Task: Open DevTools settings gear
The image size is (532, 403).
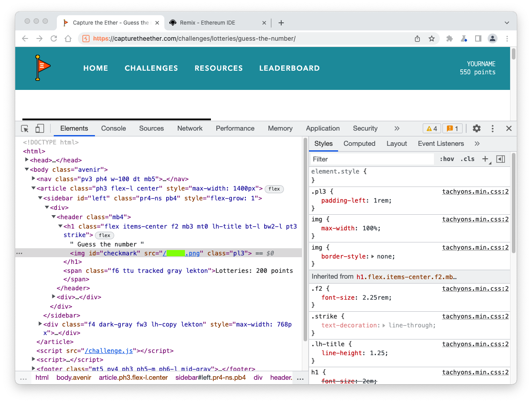Action: [x=476, y=128]
